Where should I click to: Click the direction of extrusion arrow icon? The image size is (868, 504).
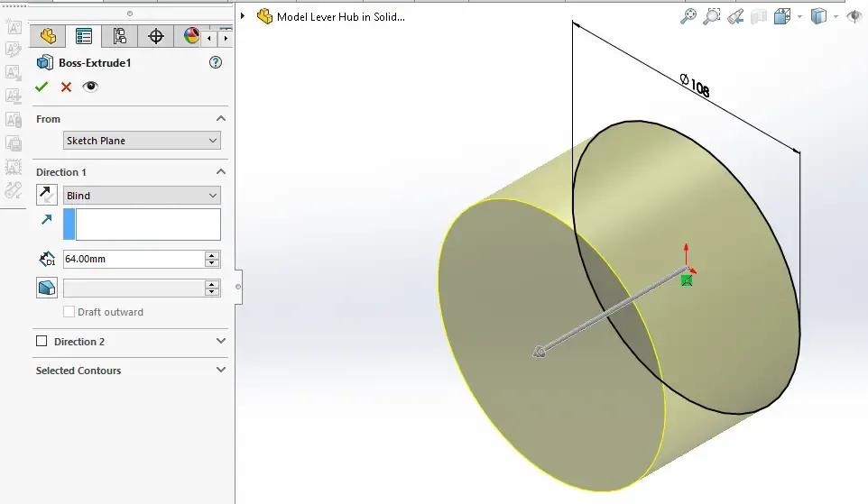pos(47,220)
